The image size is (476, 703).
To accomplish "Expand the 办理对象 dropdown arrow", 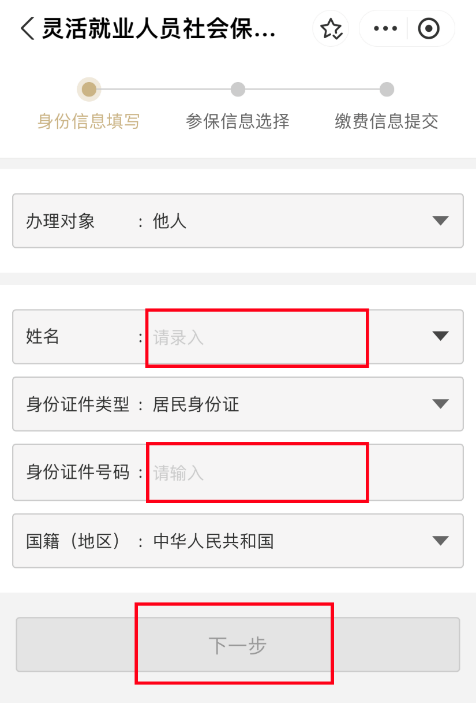I will coord(440,221).
